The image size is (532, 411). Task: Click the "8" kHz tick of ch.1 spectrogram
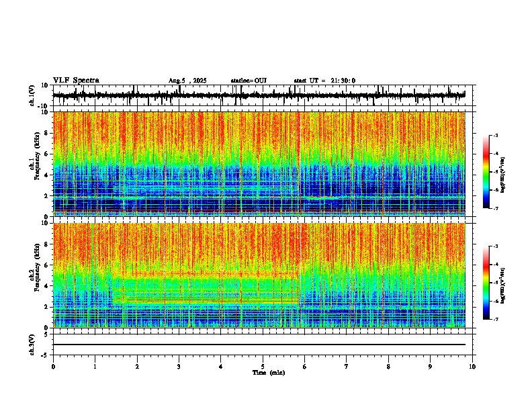[47, 133]
